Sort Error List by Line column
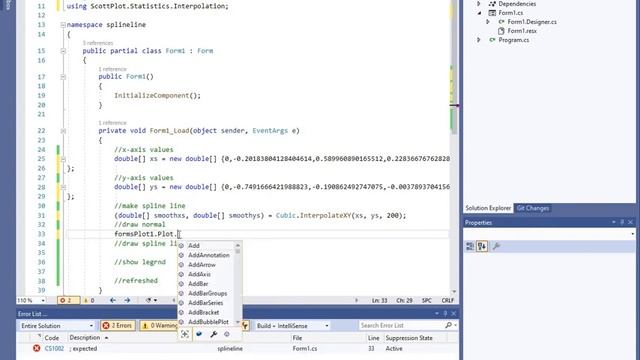Screen dimensions: 640x360 pyautogui.click(x=373, y=338)
